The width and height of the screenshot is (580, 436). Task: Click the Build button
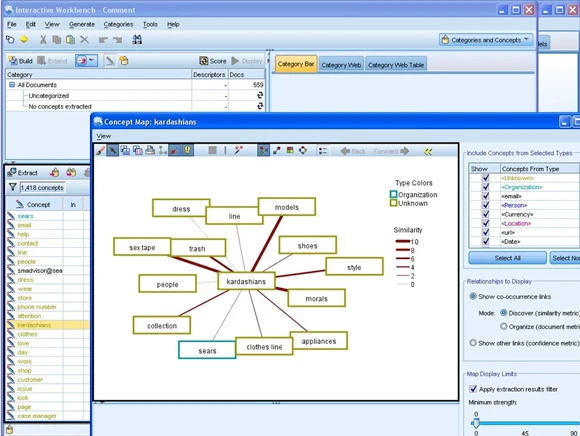pyautogui.click(x=20, y=61)
